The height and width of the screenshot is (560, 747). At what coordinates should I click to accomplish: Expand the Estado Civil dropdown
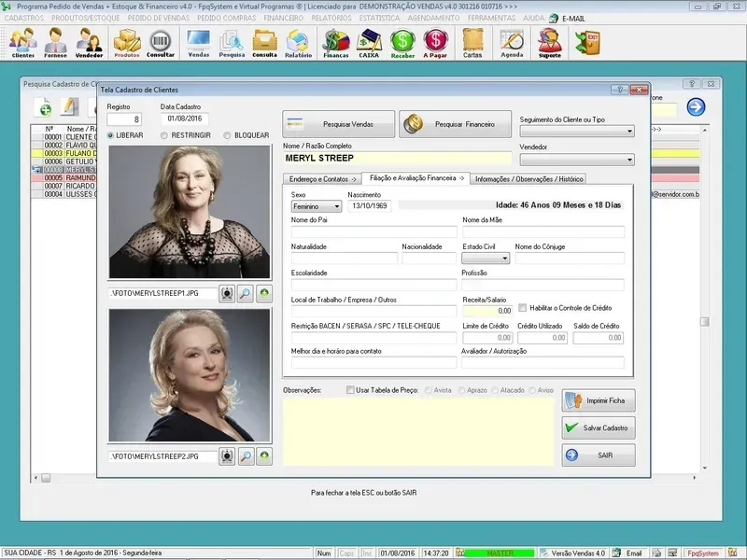pyautogui.click(x=486, y=258)
